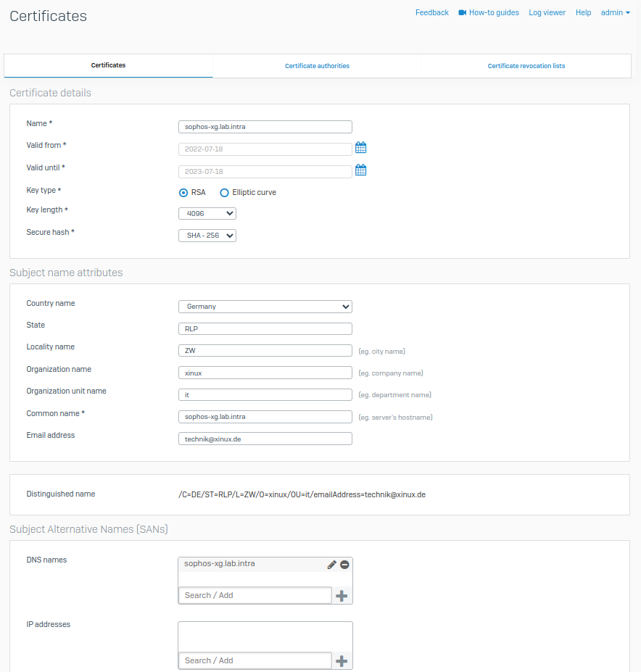Open the Log viewer link

click(547, 12)
